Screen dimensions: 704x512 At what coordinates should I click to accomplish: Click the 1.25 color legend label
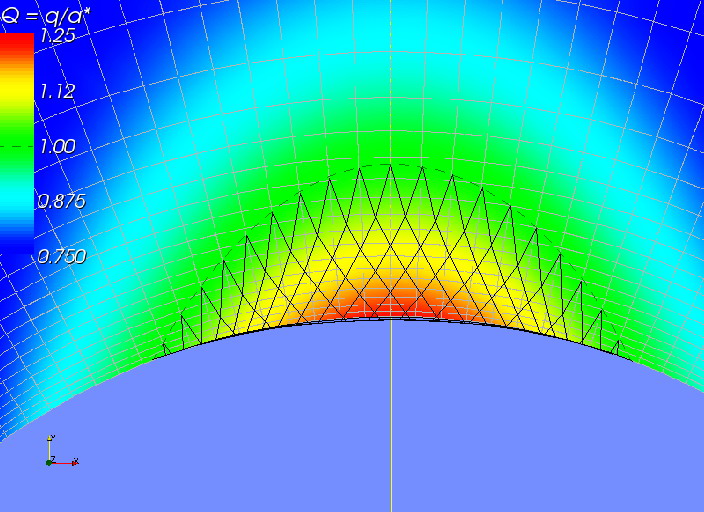[x=58, y=36]
